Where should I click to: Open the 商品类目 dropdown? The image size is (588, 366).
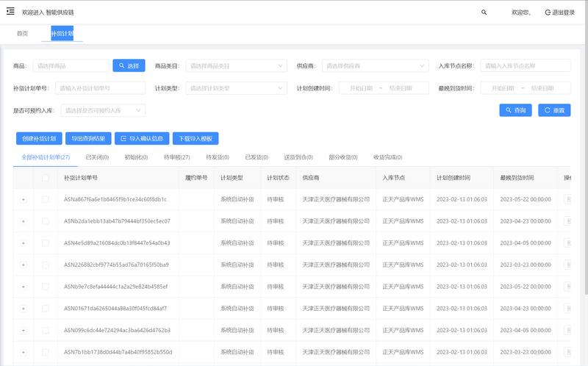click(x=236, y=65)
